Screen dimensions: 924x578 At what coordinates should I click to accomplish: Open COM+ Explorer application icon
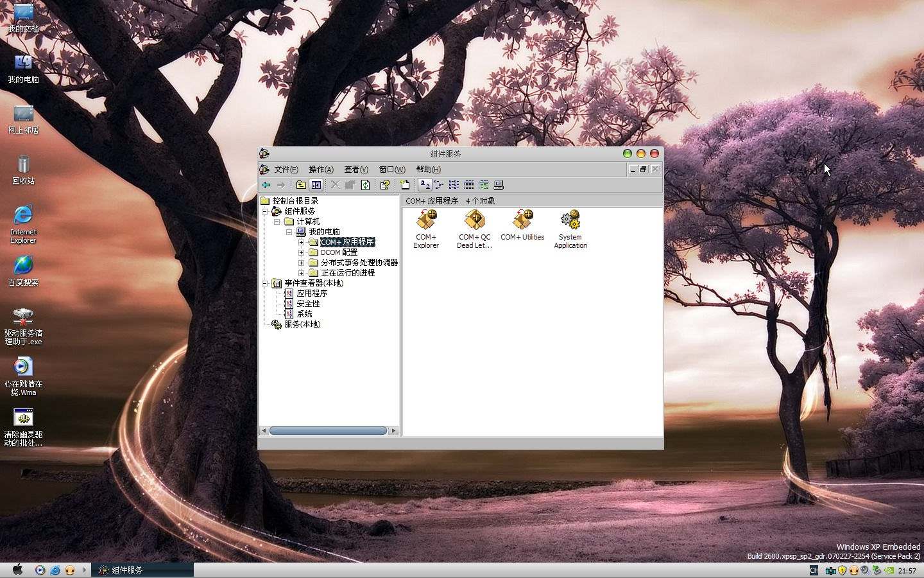[426, 229]
